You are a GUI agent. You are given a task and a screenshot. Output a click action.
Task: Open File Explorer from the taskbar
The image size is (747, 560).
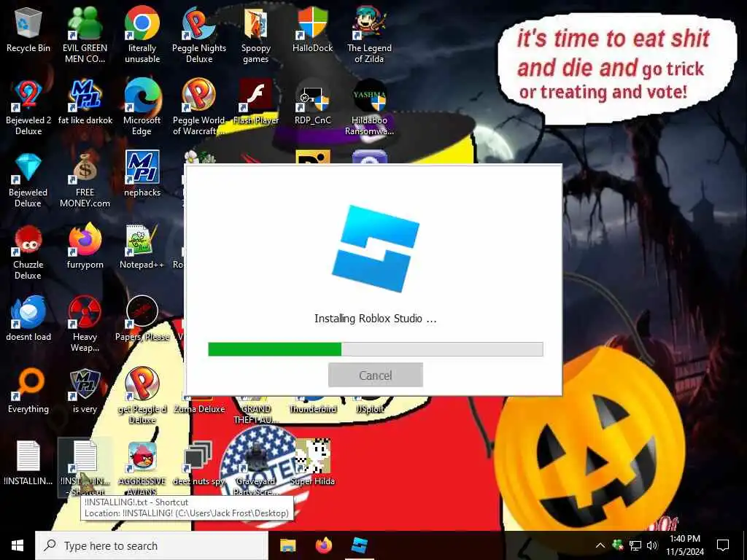pyautogui.click(x=287, y=545)
